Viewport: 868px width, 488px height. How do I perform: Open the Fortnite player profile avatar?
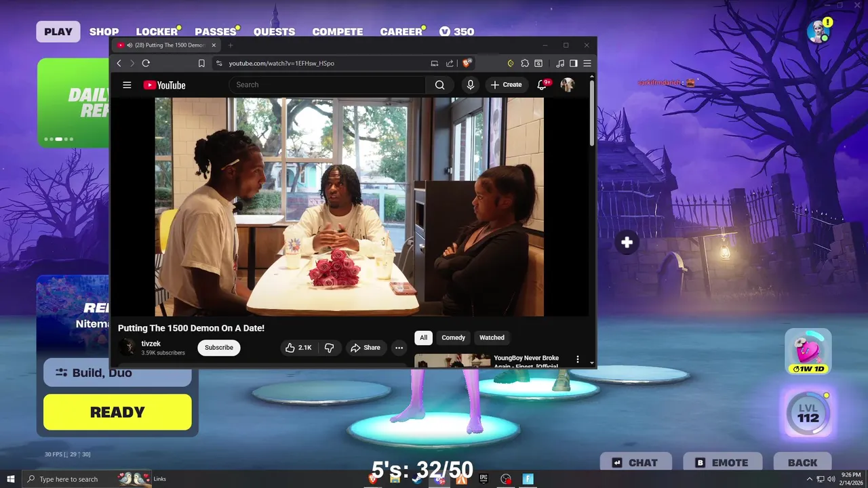[818, 31]
